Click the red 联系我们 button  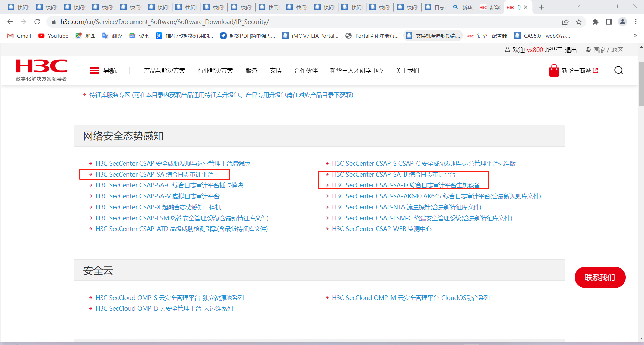(x=600, y=277)
